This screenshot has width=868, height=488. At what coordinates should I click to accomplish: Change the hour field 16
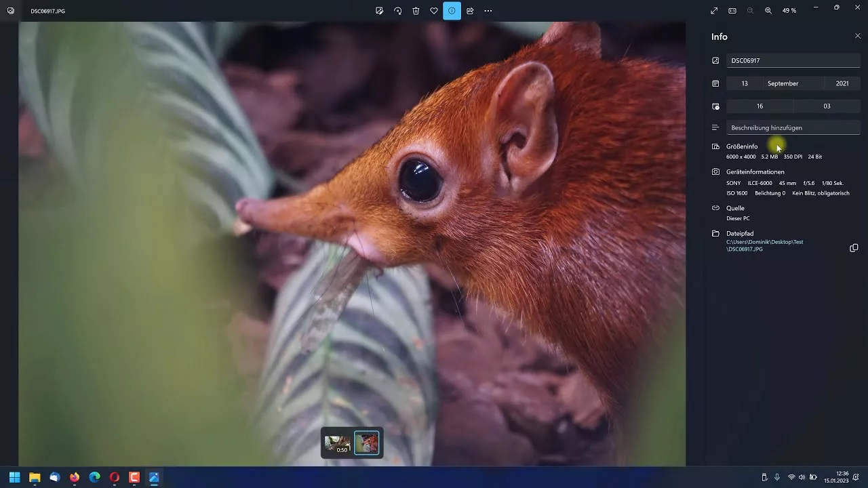tap(759, 106)
